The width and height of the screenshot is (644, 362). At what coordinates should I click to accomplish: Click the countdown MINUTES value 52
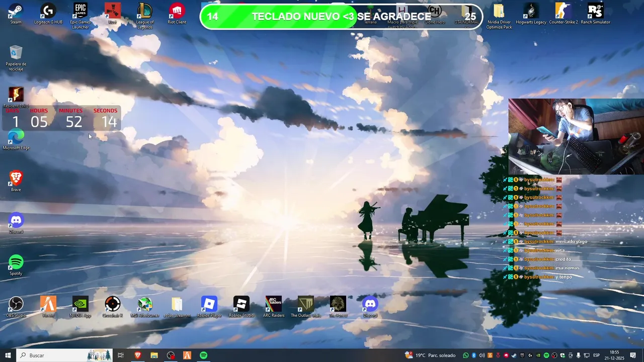point(73,122)
